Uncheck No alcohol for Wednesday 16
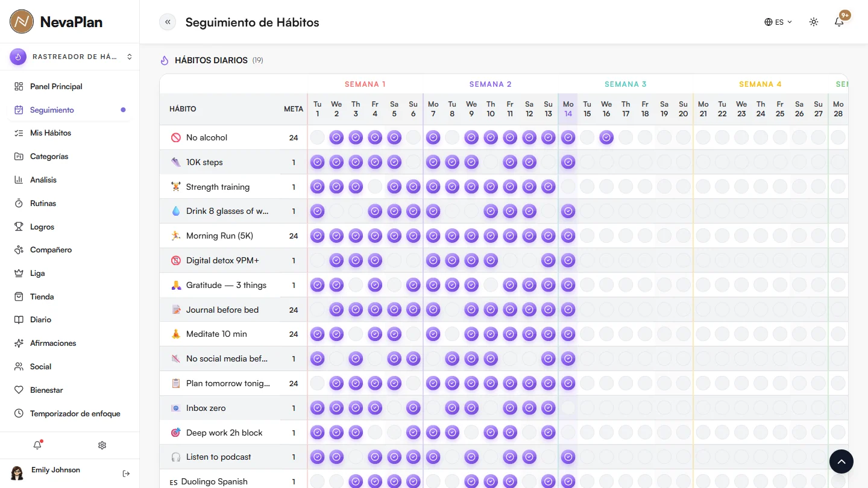This screenshot has width=868, height=488. [x=606, y=137]
